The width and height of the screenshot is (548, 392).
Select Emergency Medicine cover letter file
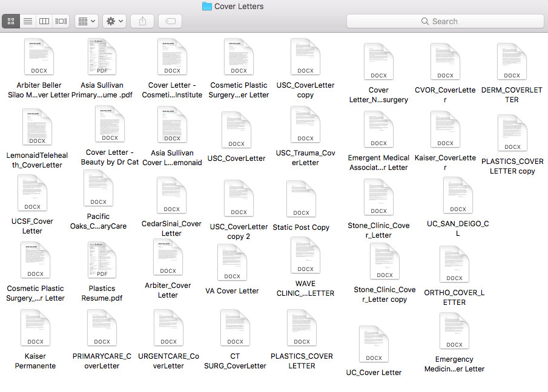(x=454, y=330)
